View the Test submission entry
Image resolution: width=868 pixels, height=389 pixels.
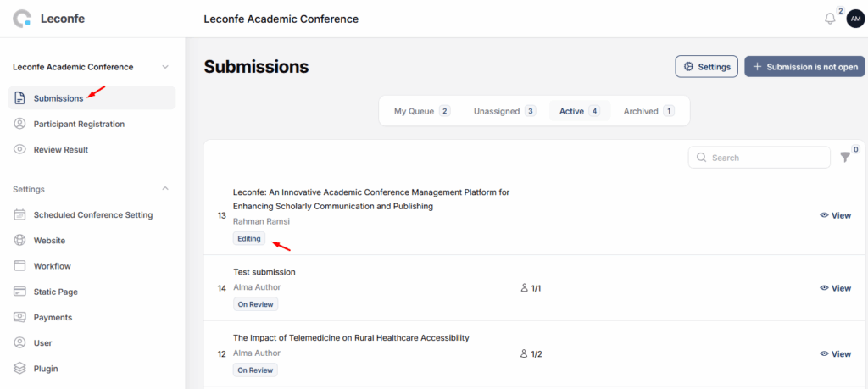click(835, 288)
